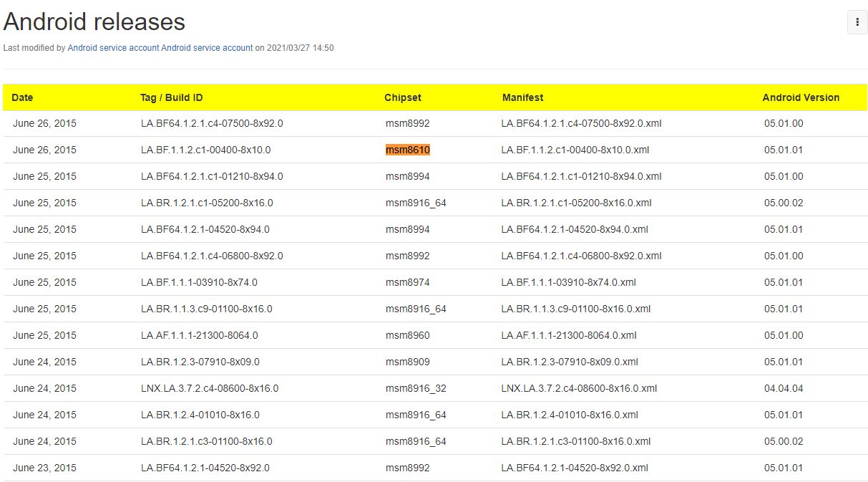Image resolution: width=868 pixels, height=482 pixels.
Task: Select the msm8916_32 chipset cell
Action: (416, 388)
